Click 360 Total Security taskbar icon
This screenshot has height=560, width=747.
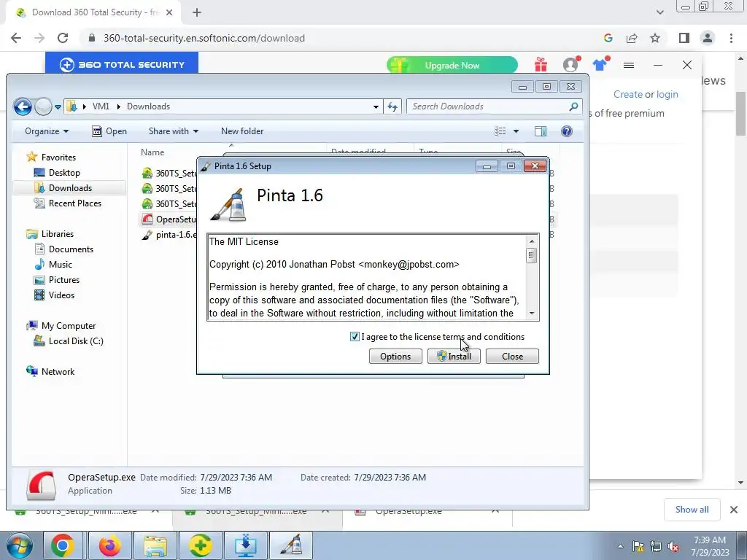tap(200, 545)
